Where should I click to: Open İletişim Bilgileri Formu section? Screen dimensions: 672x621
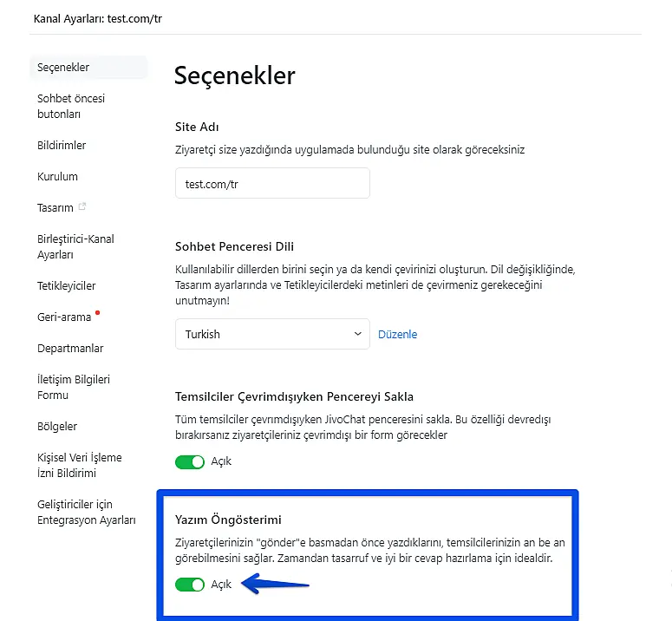(x=74, y=387)
